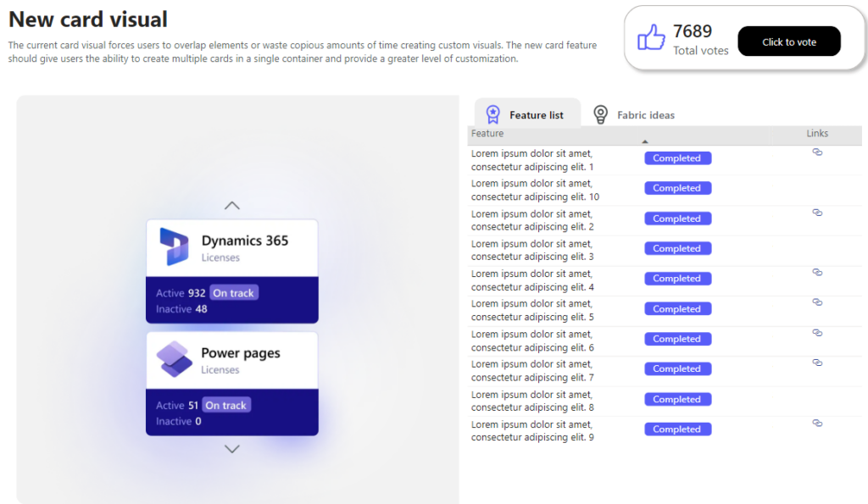The width and height of the screenshot is (868, 504).
Task: Toggle sort arrow in Feature table header
Action: [x=645, y=141]
